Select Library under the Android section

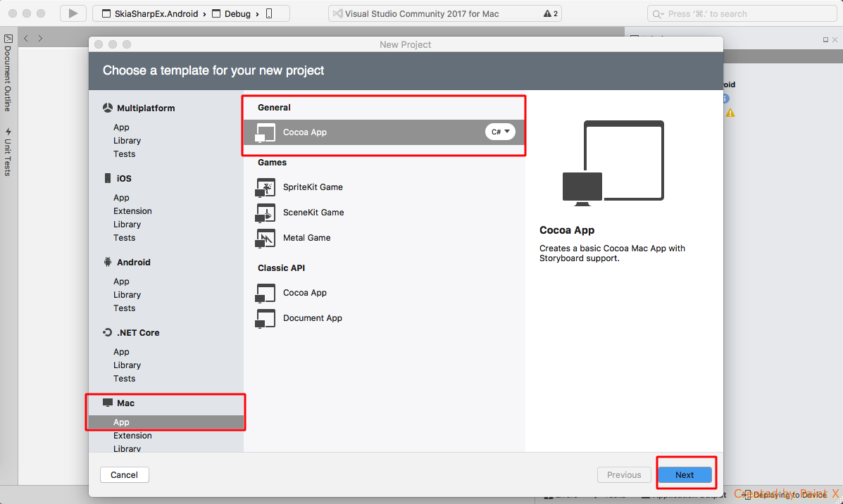click(127, 295)
